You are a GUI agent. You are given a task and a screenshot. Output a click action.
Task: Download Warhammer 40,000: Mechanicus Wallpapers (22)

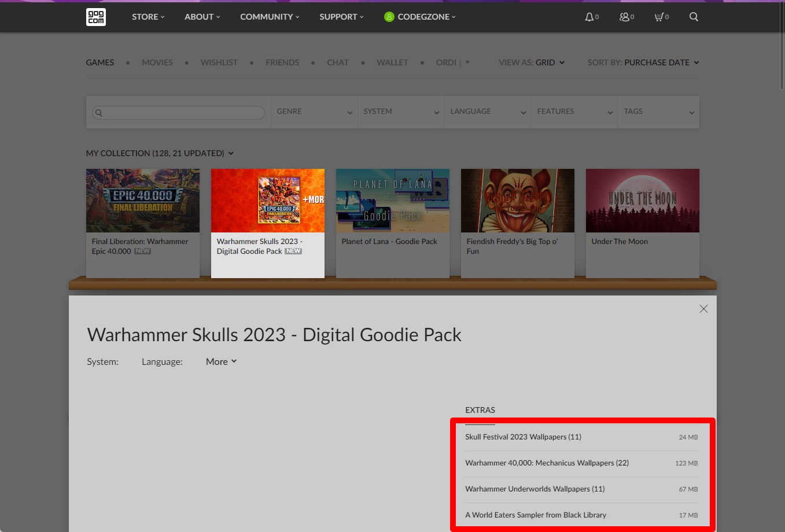581,463
